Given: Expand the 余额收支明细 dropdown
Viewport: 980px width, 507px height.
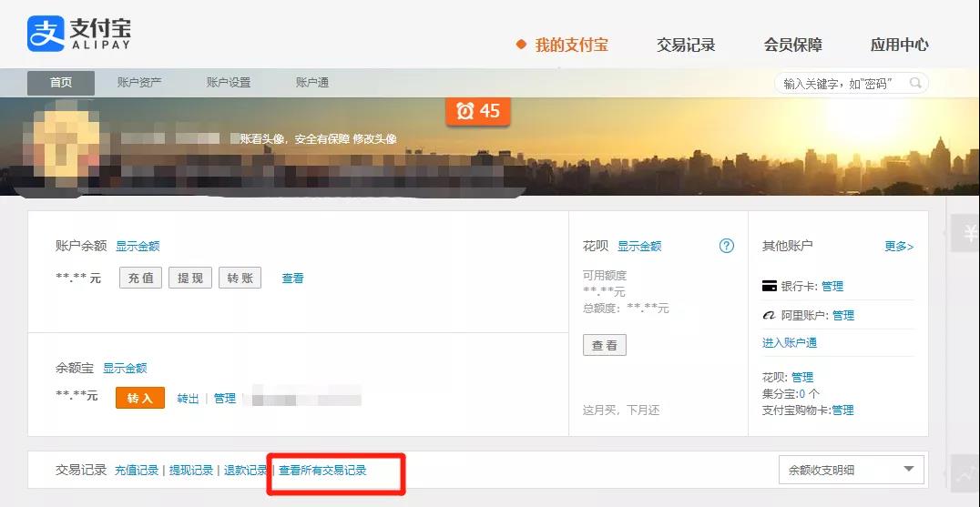Looking at the screenshot, I should pos(852,470).
